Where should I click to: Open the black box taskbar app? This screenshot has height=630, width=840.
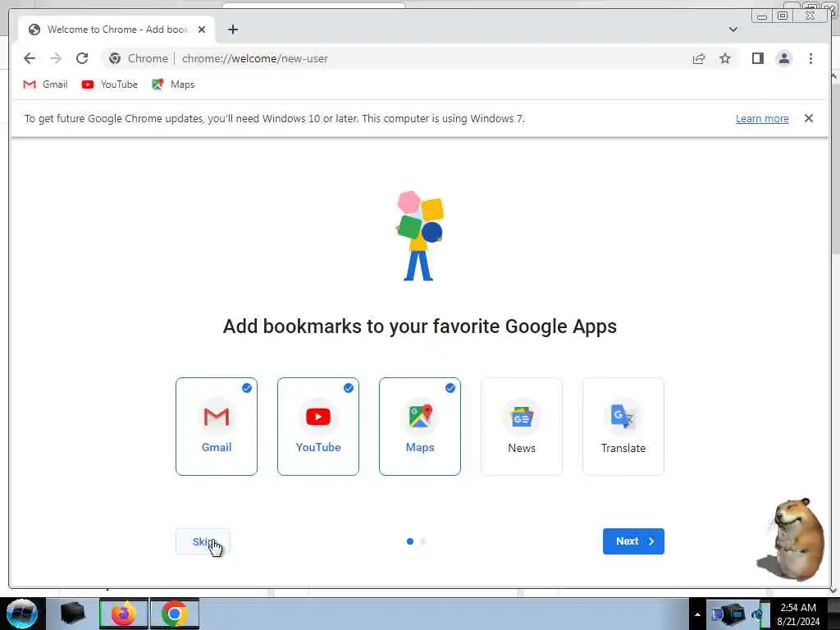click(x=72, y=614)
